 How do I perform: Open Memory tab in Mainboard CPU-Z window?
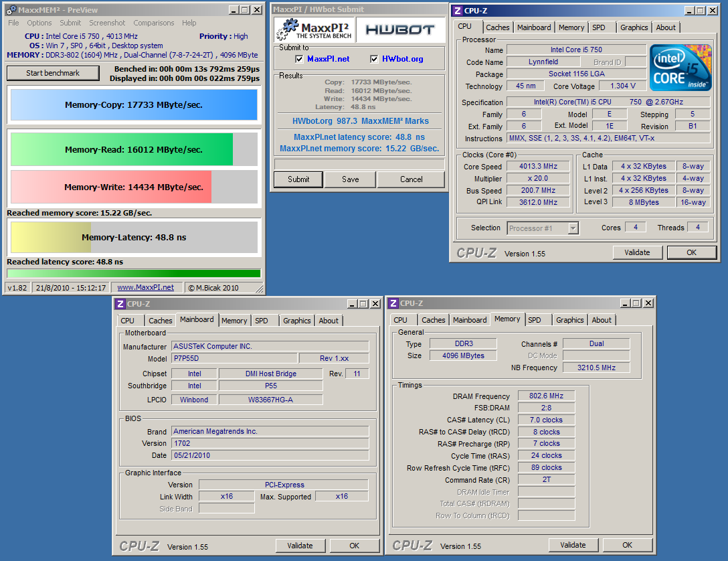pos(234,321)
